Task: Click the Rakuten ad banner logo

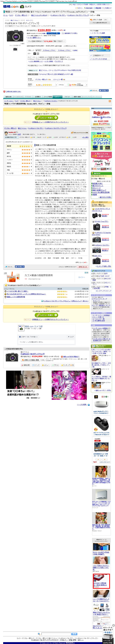Action: pos(101,113)
